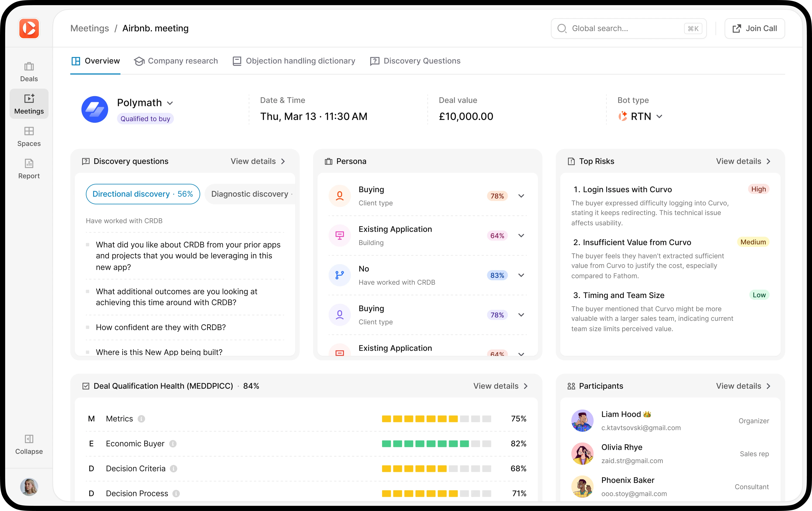The image size is (812, 511).
Task: Open the Report sidebar item
Action: coord(29,169)
